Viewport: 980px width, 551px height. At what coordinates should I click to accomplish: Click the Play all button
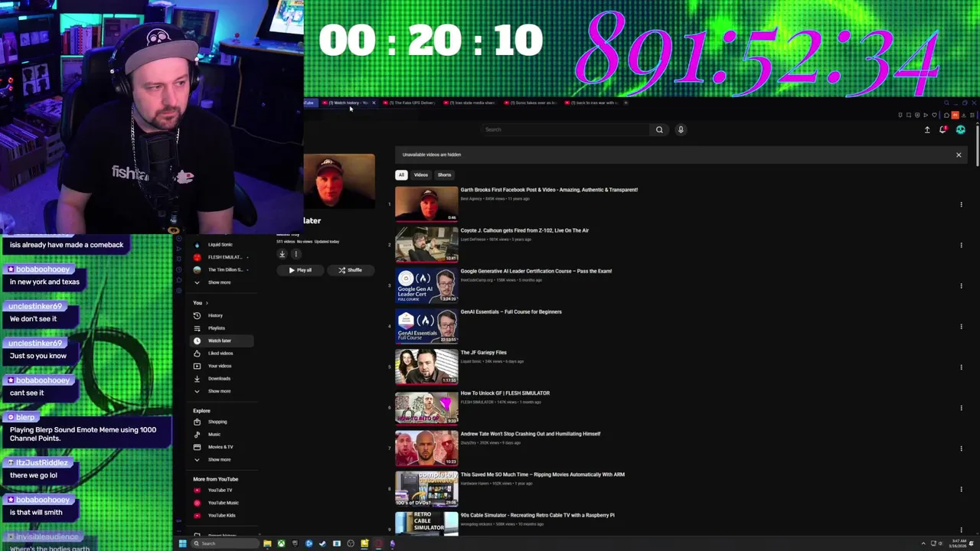pyautogui.click(x=300, y=270)
